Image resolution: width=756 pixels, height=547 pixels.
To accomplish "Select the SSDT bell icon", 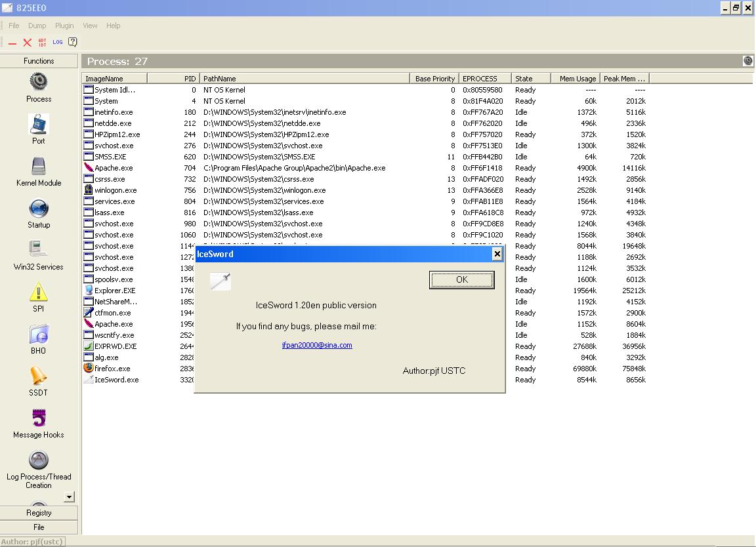I will click(39, 376).
